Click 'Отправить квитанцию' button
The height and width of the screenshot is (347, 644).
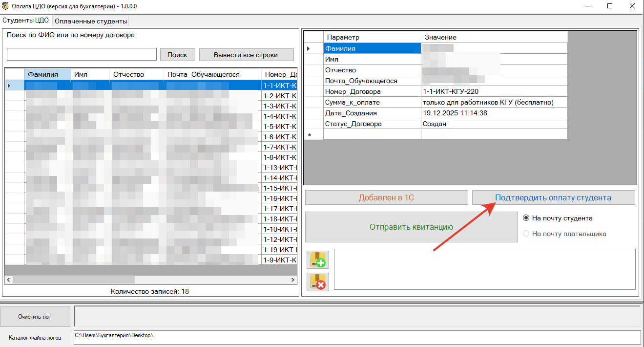[411, 227]
